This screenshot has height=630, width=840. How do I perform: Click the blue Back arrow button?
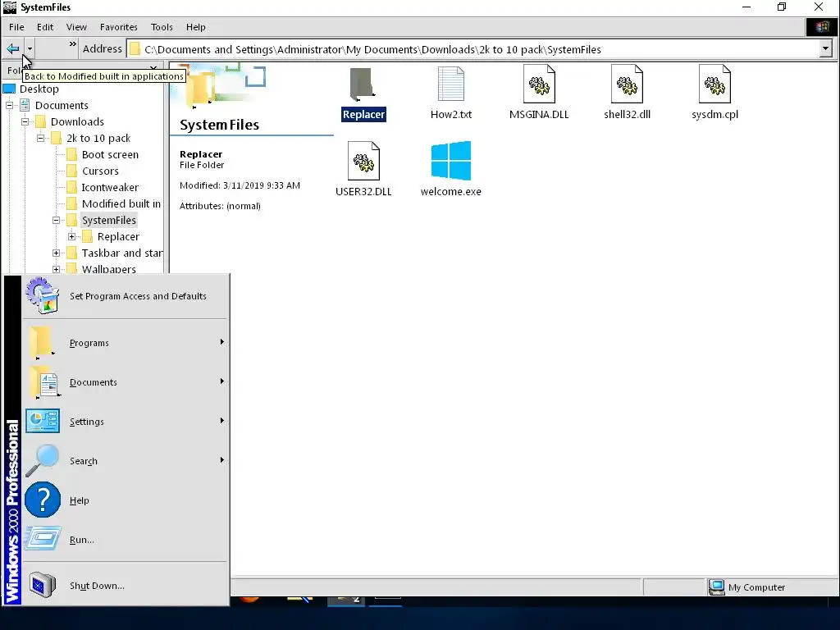pos(13,48)
